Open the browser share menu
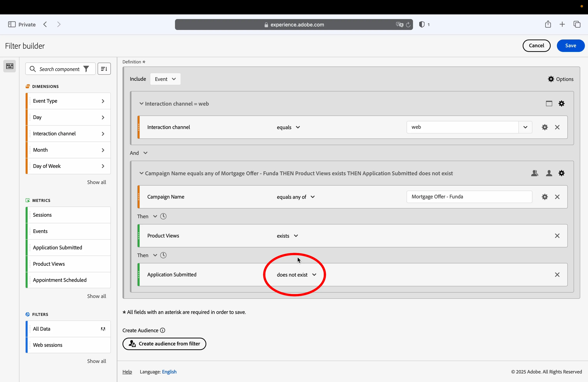 pos(548,24)
